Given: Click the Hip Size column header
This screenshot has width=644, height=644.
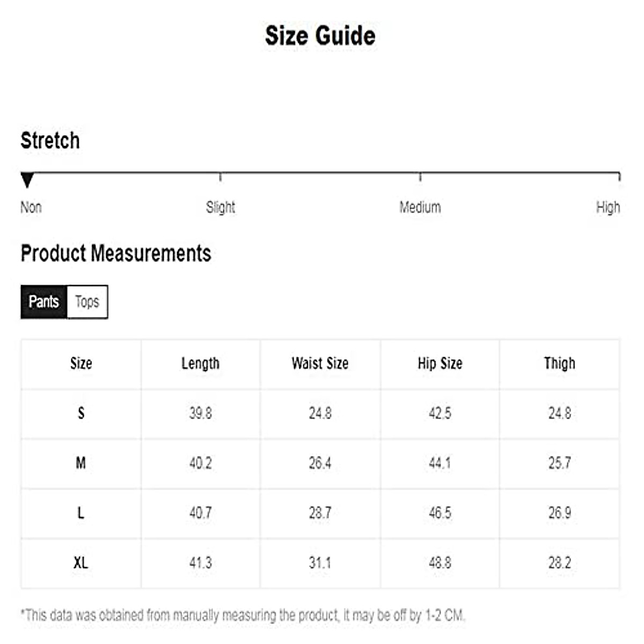Looking at the screenshot, I should (440, 363).
